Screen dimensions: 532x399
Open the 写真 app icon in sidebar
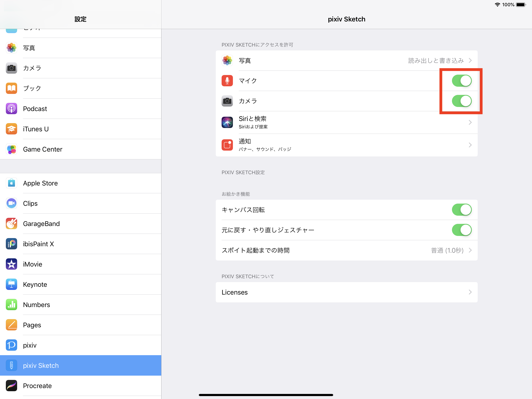tap(11, 48)
